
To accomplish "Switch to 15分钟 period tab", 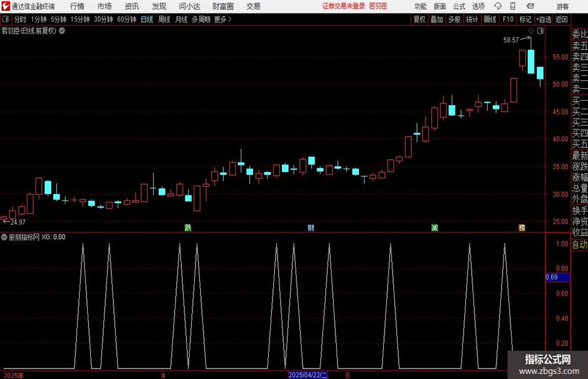I will click(x=80, y=19).
